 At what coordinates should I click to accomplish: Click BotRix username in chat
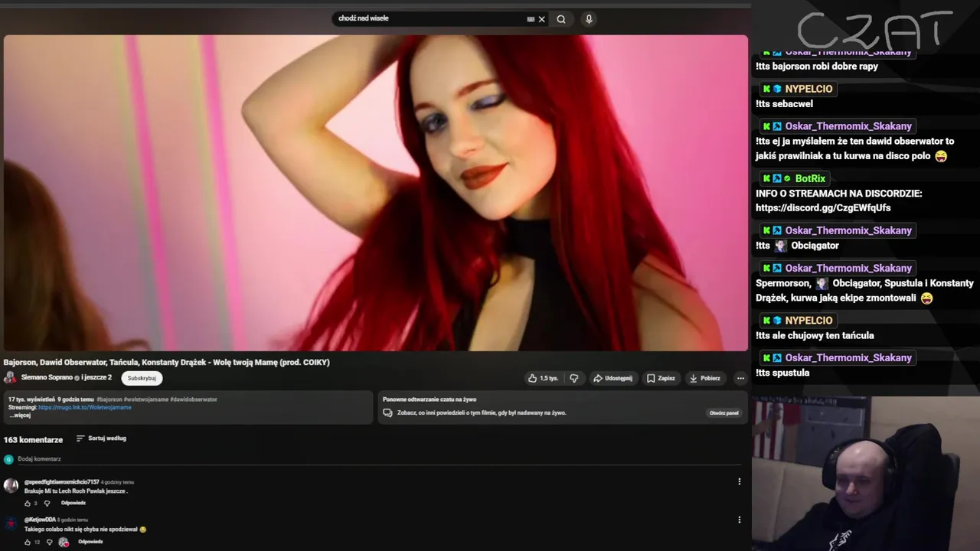click(810, 179)
